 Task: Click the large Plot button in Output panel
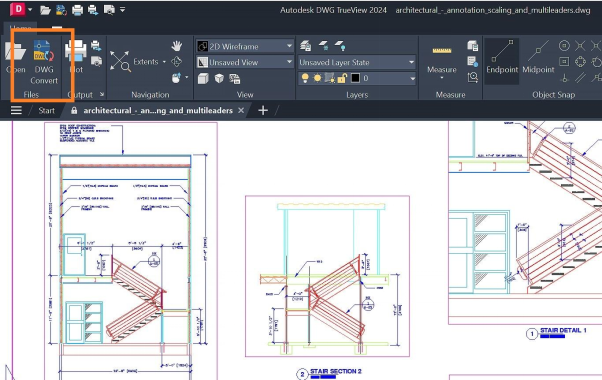click(76, 57)
